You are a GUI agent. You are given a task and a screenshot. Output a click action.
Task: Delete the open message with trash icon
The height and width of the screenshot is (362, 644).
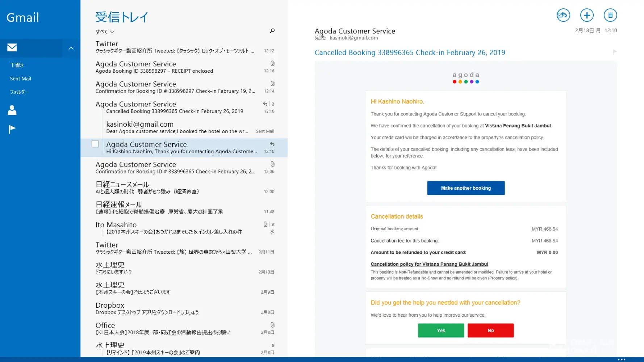pos(610,15)
